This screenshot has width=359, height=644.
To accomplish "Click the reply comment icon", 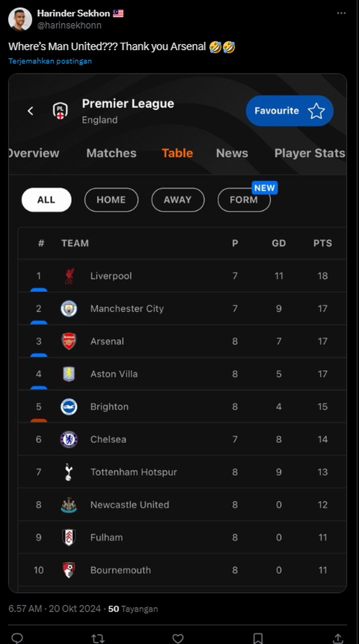I will click(x=17, y=638).
